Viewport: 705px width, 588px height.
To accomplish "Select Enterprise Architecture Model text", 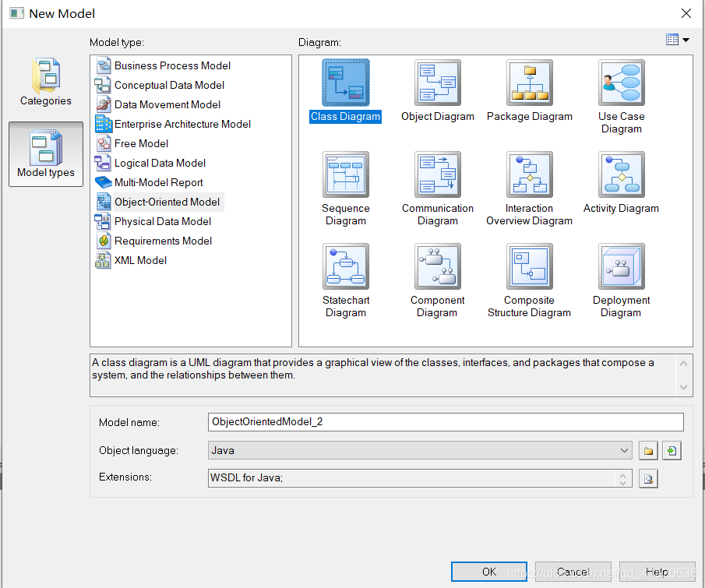I will point(182,124).
